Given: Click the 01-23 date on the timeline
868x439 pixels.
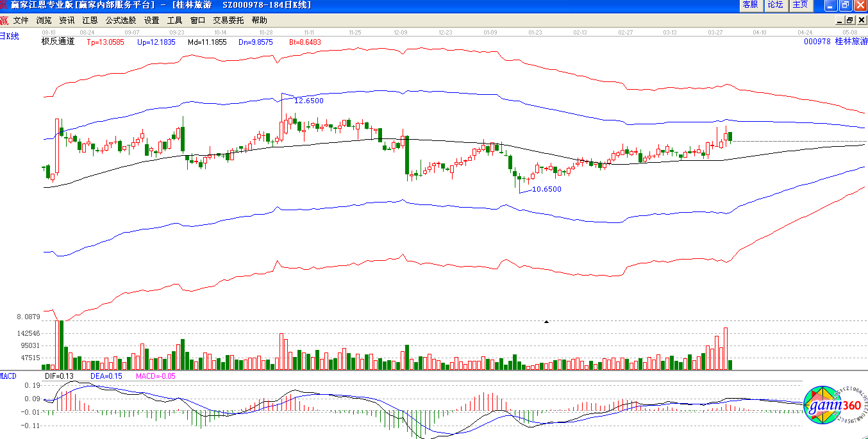Looking at the screenshot, I should click(x=535, y=31).
